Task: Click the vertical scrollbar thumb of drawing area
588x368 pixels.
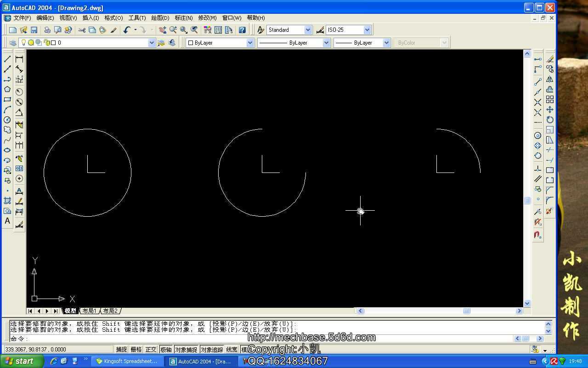Action: click(527, 201)
